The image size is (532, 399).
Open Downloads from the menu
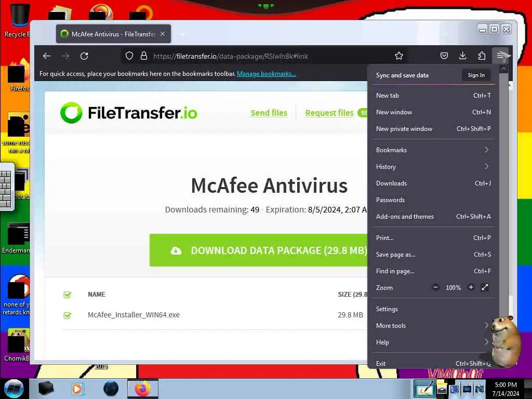433,183
